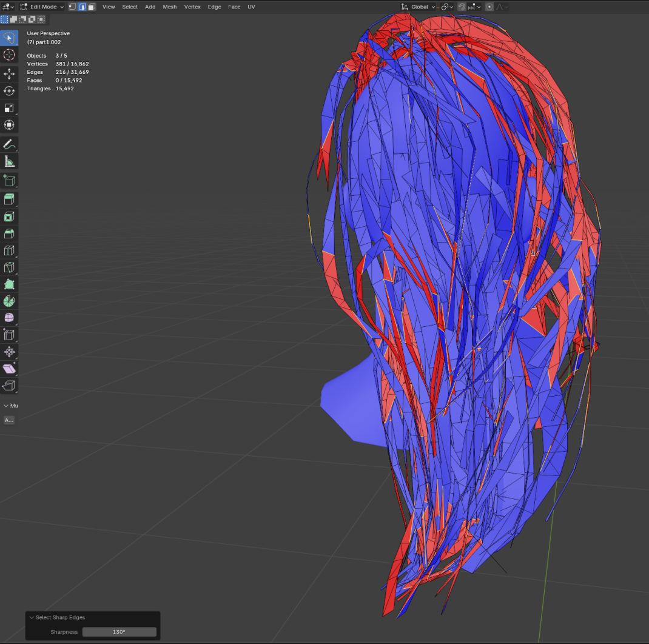This screenshot has width=649, height=644.
Task: Open the Mesh menu
Action: pos(170,7)
